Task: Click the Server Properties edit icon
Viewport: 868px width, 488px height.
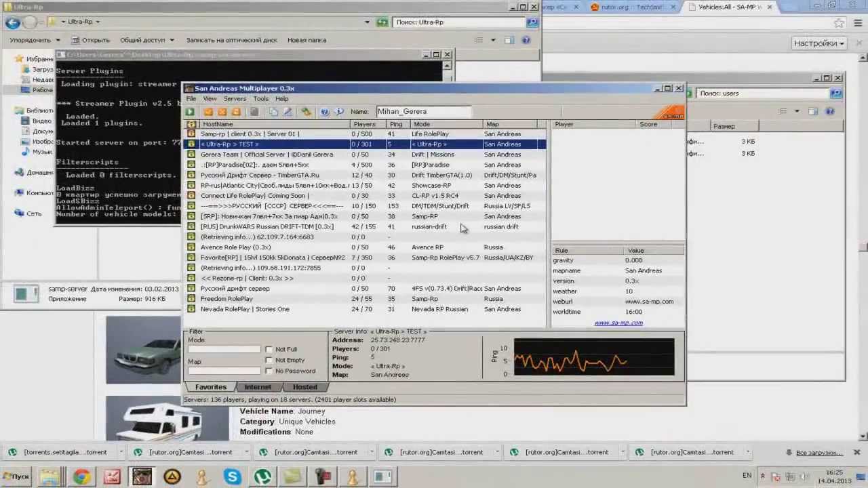Action: 287,112
